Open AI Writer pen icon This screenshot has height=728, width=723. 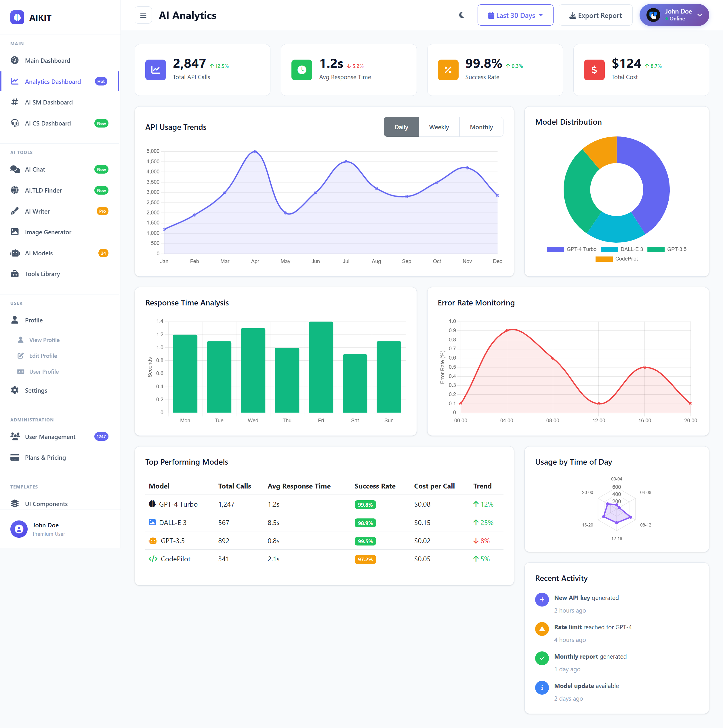[x=15, y=211]
